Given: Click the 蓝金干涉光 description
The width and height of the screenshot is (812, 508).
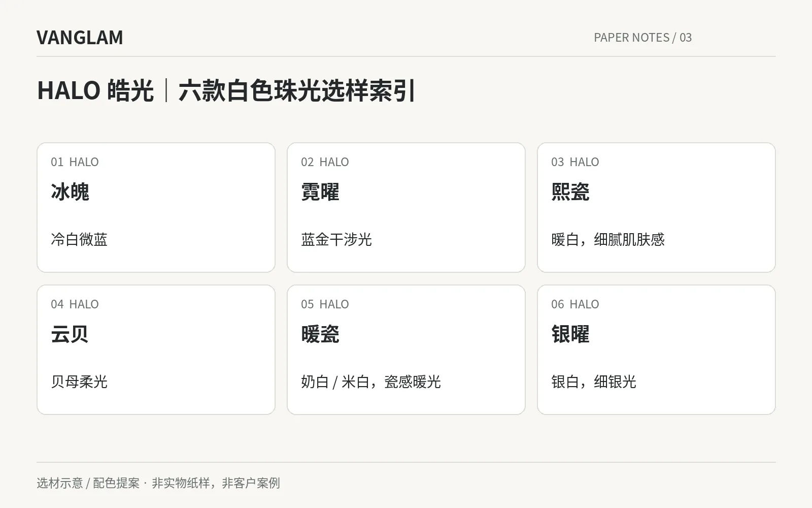Looking at the screenshot, I should (x=336, y=239).
